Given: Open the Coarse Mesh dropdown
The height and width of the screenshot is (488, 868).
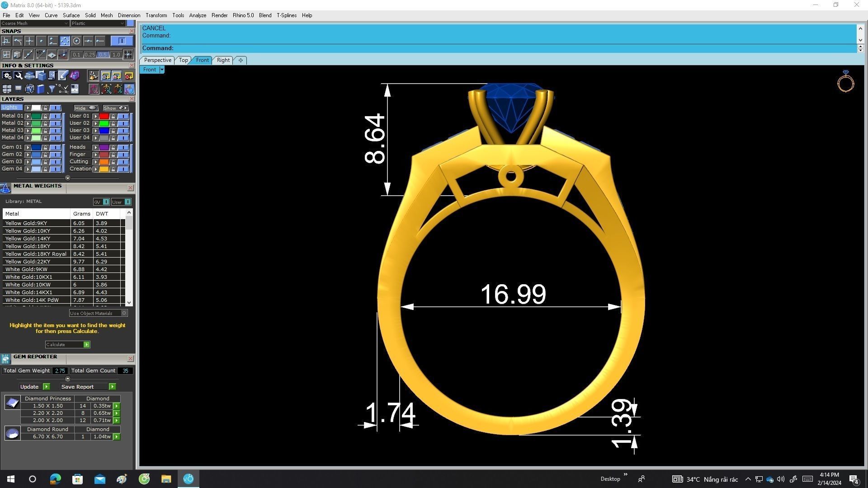Looking at the screenshot, I should 35,23.
